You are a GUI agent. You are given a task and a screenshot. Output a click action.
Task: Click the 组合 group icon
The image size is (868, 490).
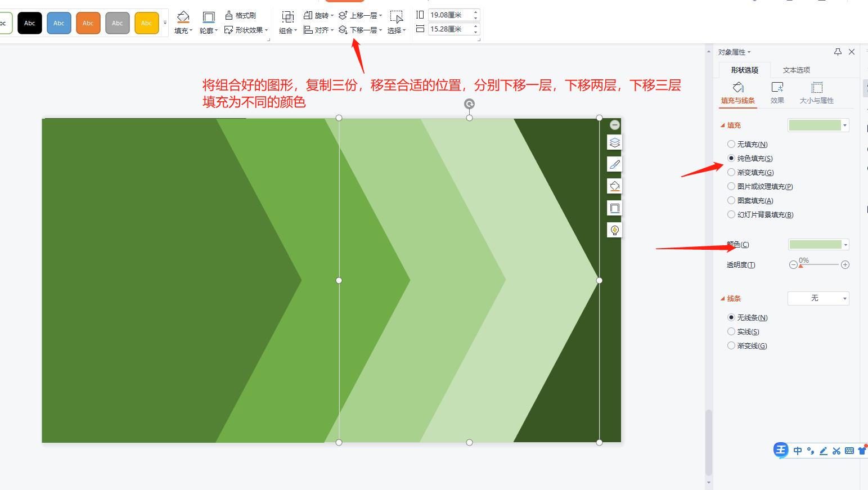click(x=287, y=17)
